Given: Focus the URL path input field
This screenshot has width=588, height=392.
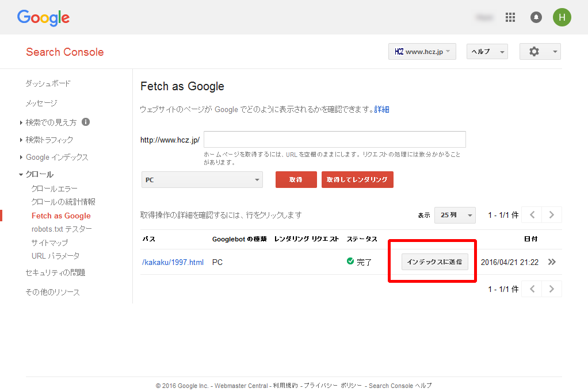Looking at the screenshot, I should (x=335, y=140).
